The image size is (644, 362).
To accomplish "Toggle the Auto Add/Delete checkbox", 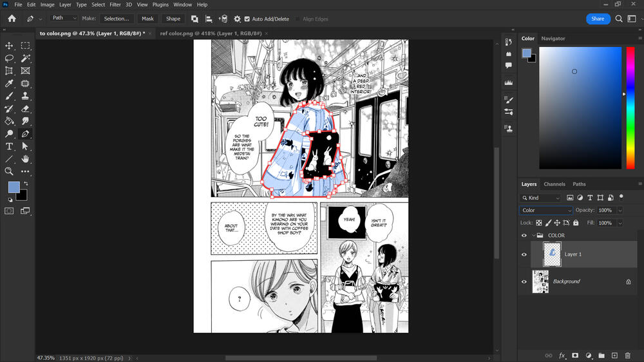I will coord(247,19).
